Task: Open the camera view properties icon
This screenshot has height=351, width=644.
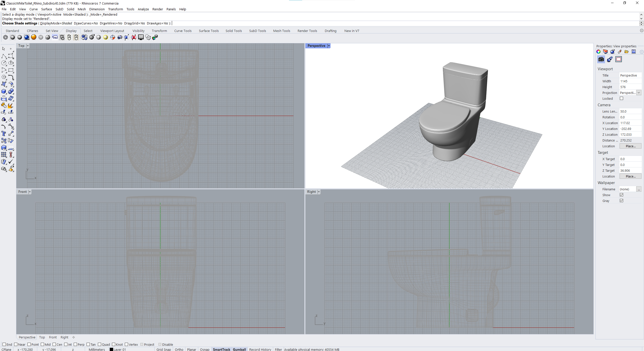Action: (601, 59)
